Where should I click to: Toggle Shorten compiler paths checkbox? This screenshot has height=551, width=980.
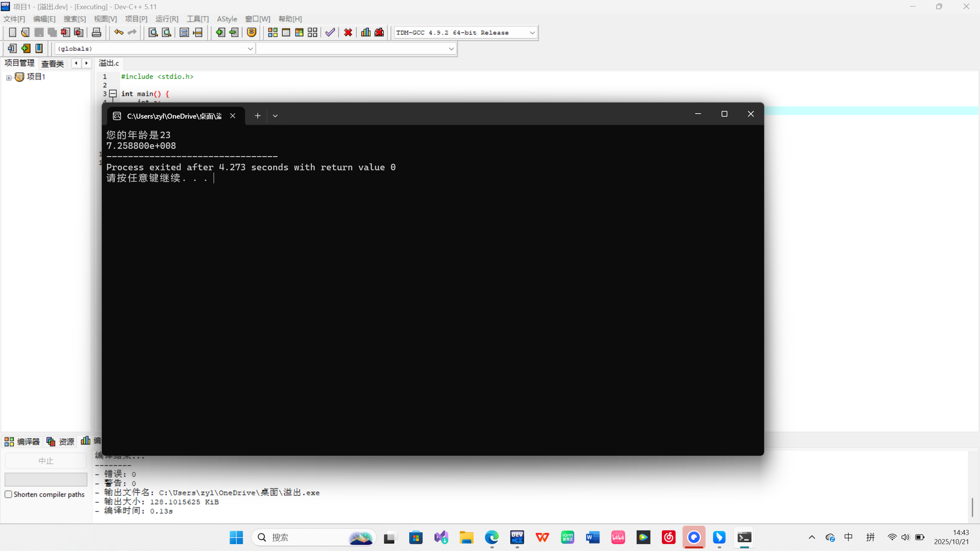[x=8, y=494]
